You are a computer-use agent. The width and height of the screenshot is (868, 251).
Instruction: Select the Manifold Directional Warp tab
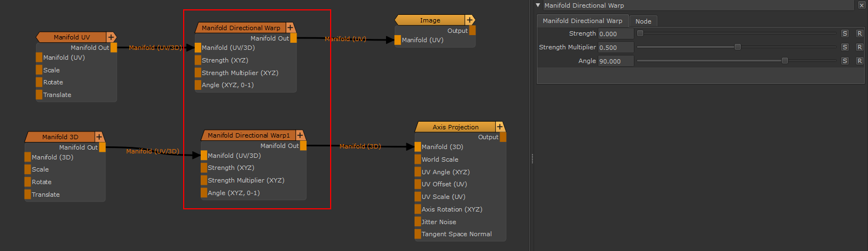point(582,21)
